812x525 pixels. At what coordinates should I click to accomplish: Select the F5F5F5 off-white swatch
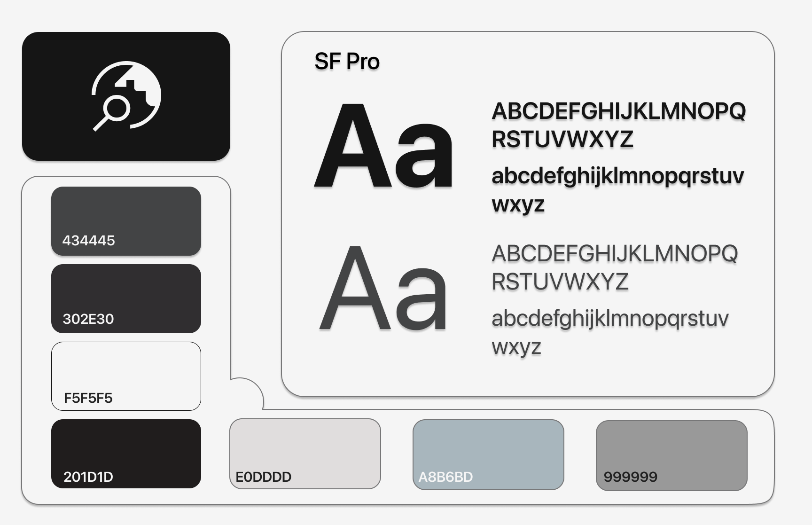coord(126,376)
